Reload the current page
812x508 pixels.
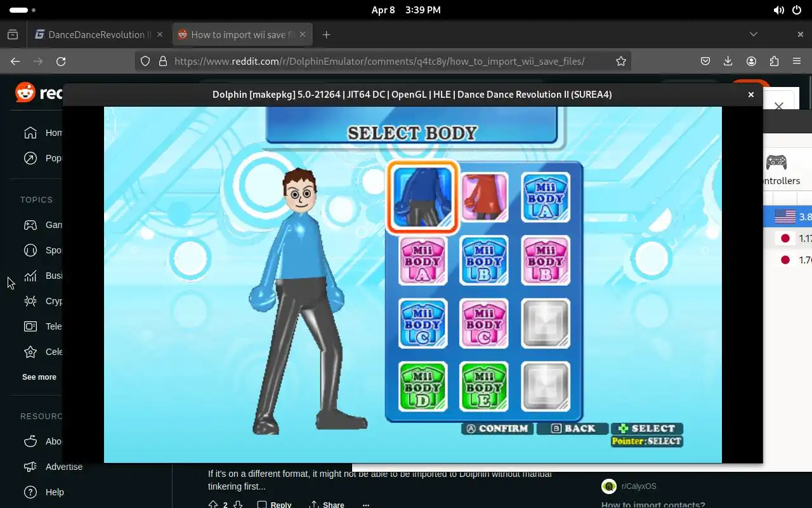pos(61,62)
